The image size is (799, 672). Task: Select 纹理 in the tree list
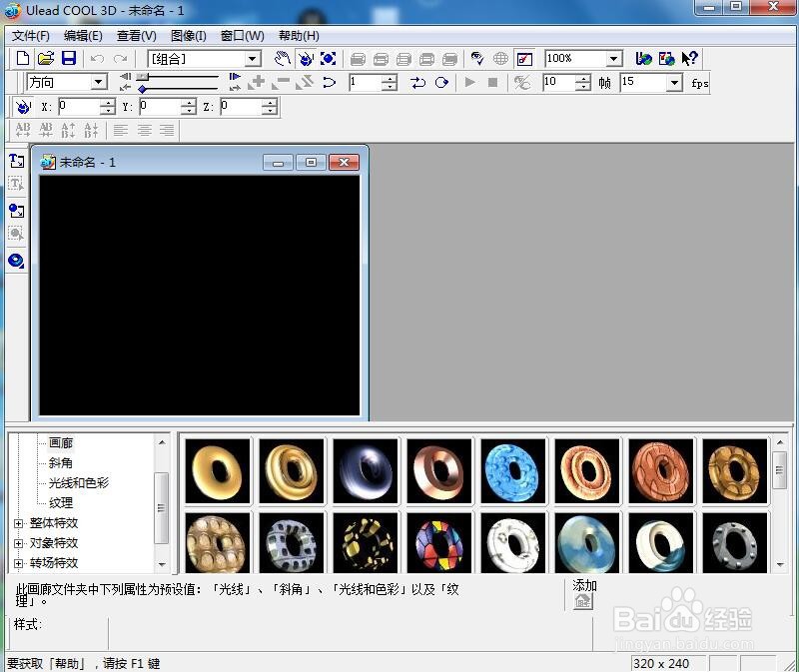[61, 503]
